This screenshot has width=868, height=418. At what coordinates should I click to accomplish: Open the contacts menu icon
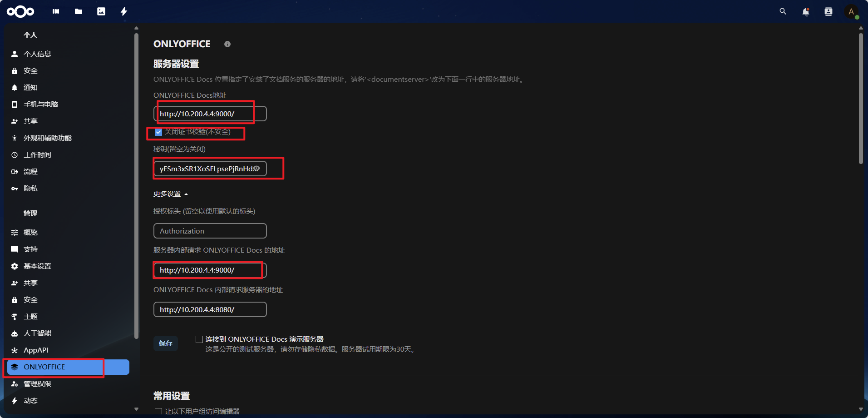[x=829, y=11]
